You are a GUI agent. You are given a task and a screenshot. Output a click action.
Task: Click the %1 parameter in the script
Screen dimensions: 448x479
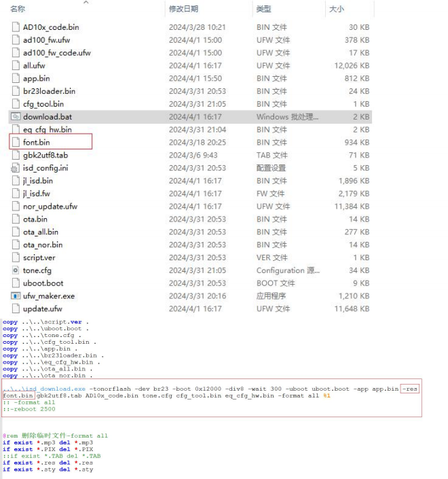327,395
